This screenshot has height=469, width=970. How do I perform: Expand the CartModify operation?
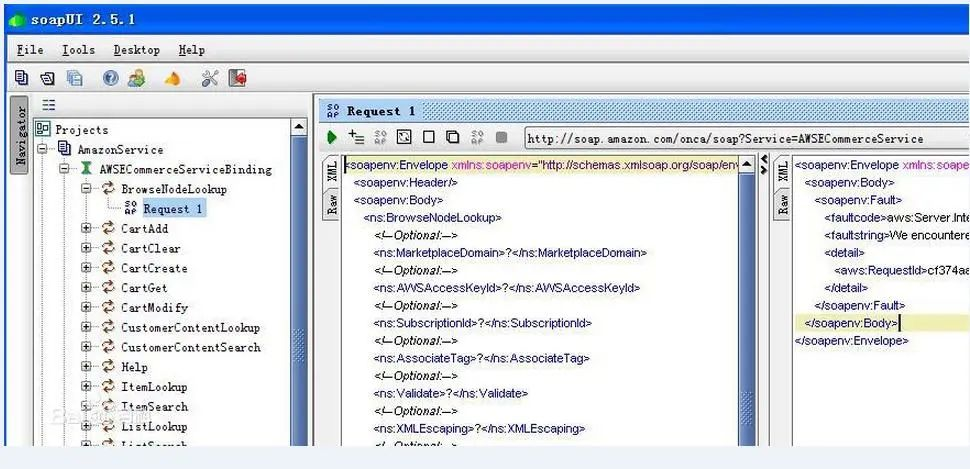pos(86,308)
